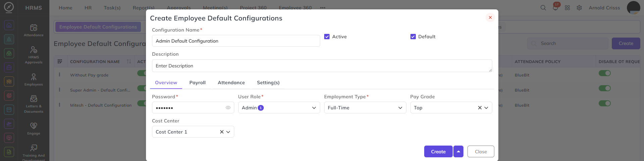Click background page Create button
Screen dimensions: 644x161
tap(626, 44)
